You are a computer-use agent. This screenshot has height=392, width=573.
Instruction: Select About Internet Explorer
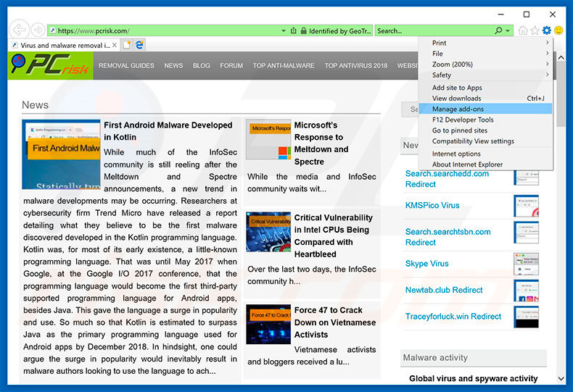(486, 164)
